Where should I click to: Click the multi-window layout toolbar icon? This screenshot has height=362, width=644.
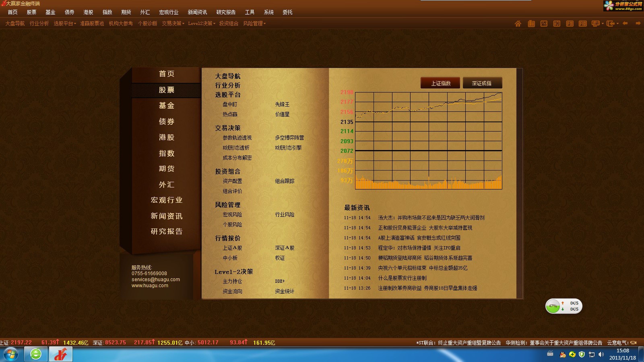click(x=595, y=24)
